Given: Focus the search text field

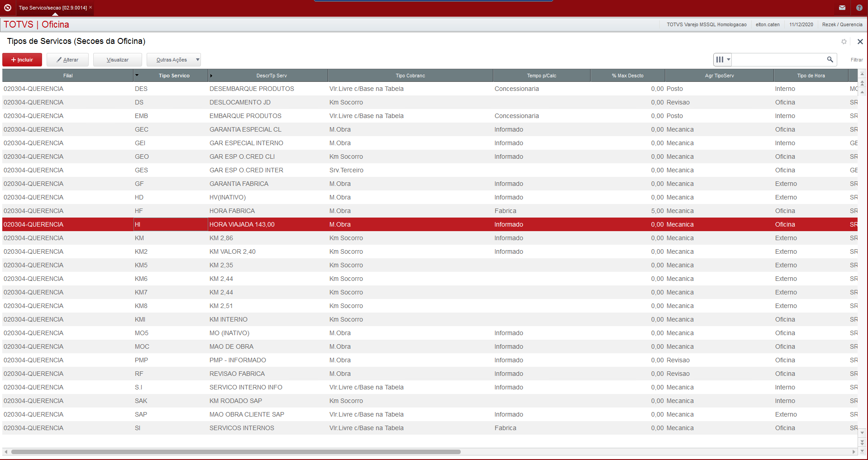Looking at the screenshot, I should 778,59.
